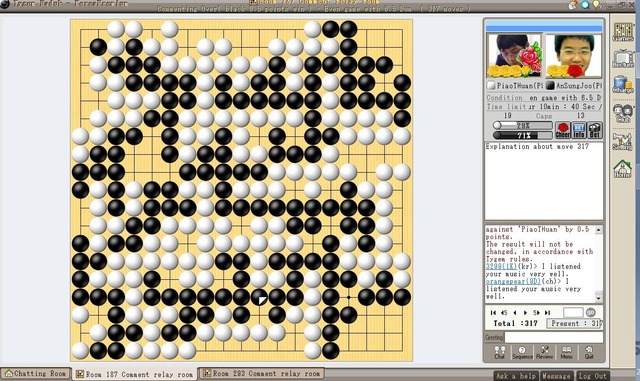Click the Time limit row in game info
Viewport: 640px width, 381px height.
[x=544, y=107]
